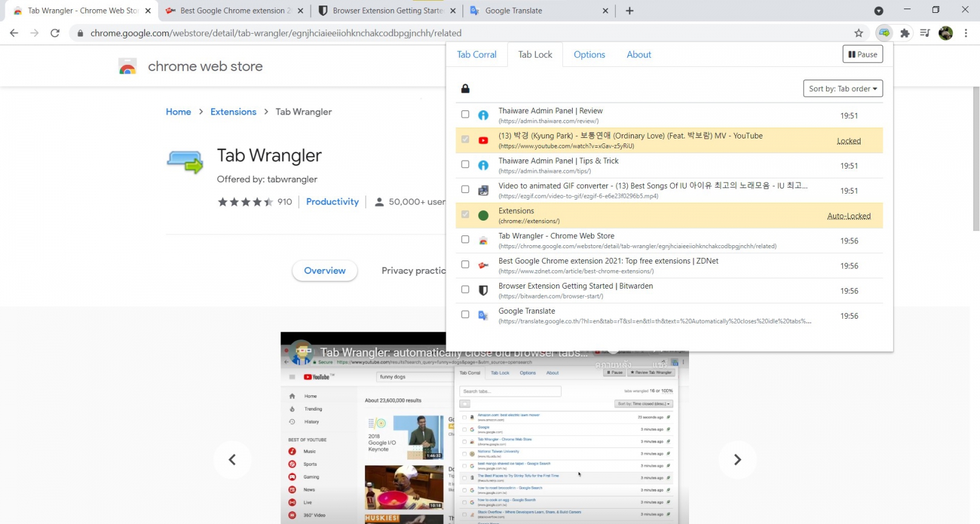Check the Thaiware Admin Panel Review checkbox

(x=466, y=115)
